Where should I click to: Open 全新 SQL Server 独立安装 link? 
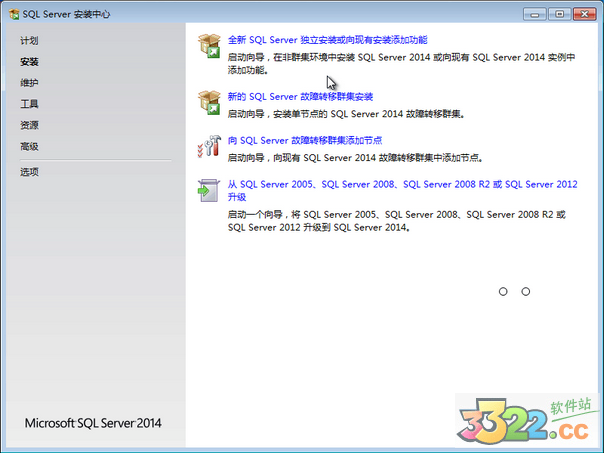point(327,40)
